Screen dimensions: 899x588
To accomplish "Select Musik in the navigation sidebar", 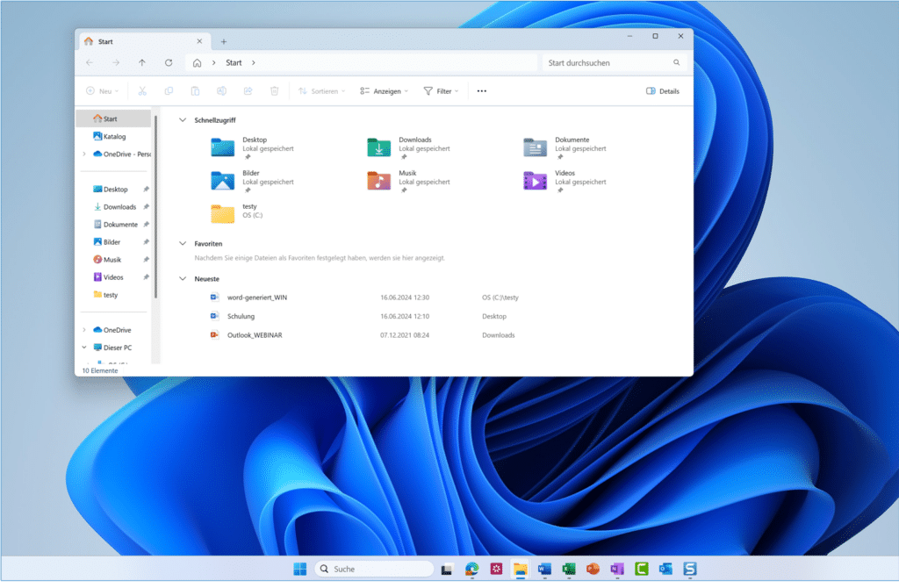I will (113, 260).
